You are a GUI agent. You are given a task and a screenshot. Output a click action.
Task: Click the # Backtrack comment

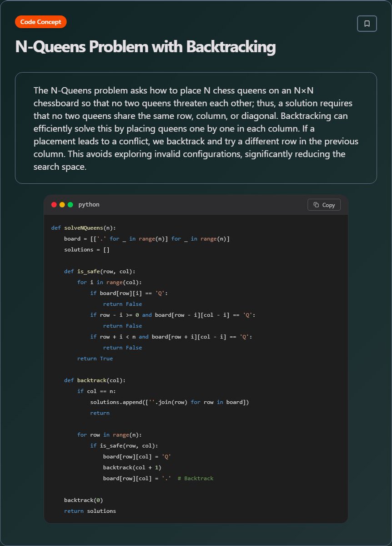pyautogui.click(x=196, y=478)
